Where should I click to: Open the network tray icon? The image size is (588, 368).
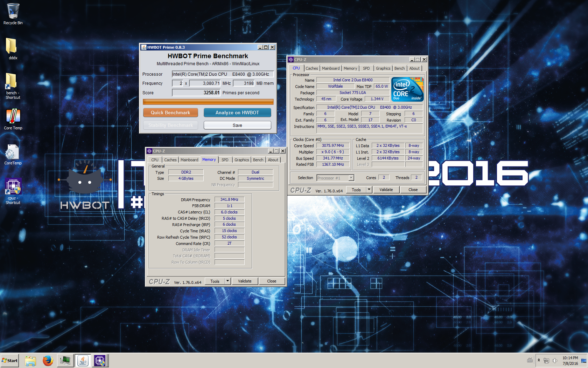[546, 361]
